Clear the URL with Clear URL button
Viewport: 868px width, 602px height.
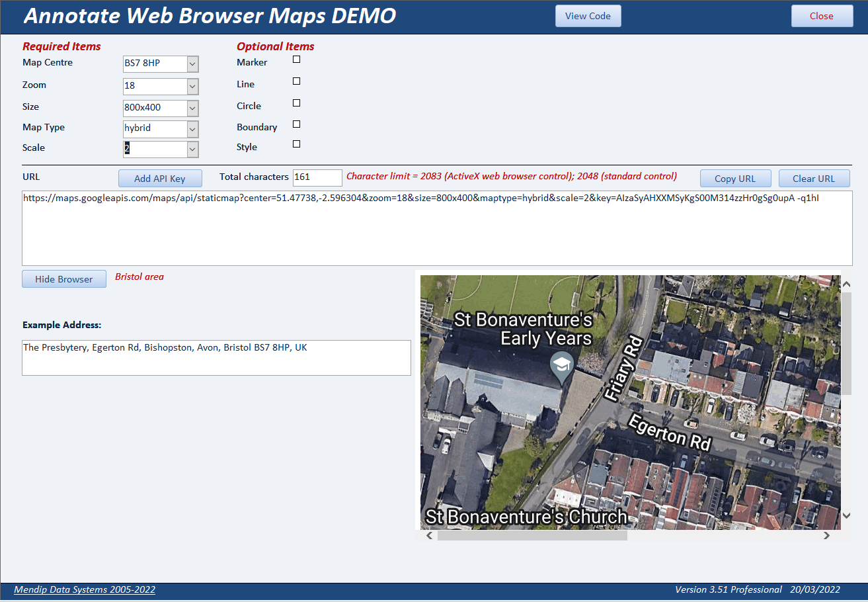pyautogui.click(x=814, y=179)
